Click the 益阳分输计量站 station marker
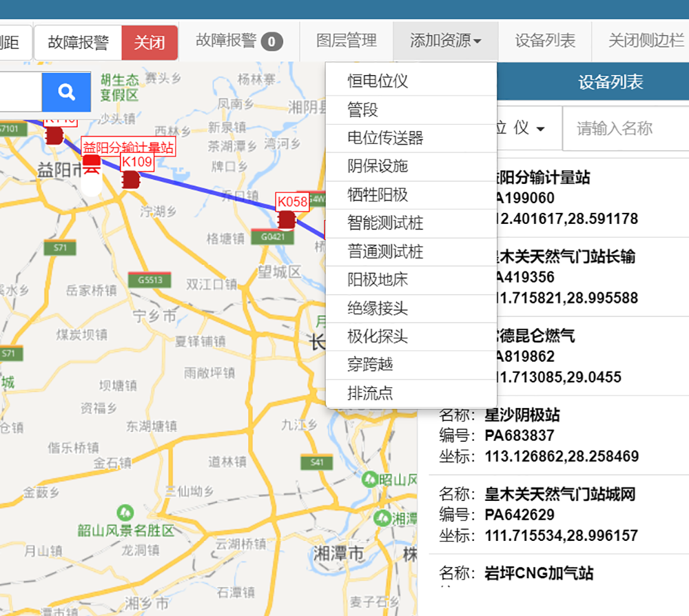 click(x=93, y=162)
